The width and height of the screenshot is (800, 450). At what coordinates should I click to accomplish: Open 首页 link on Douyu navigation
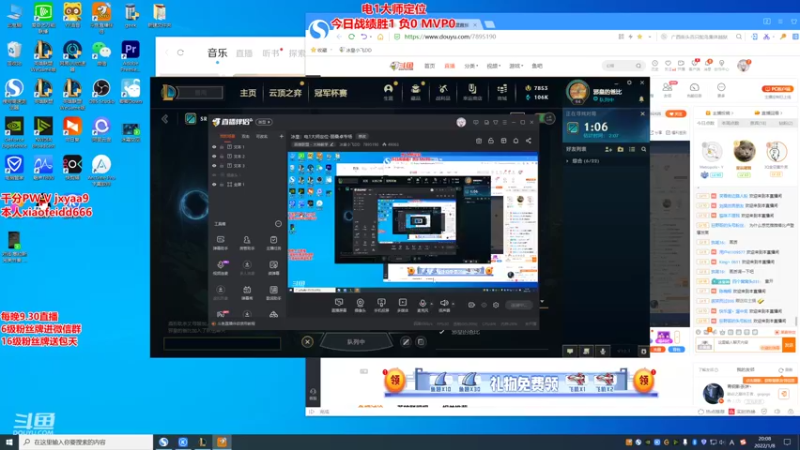tap(430, 66)
